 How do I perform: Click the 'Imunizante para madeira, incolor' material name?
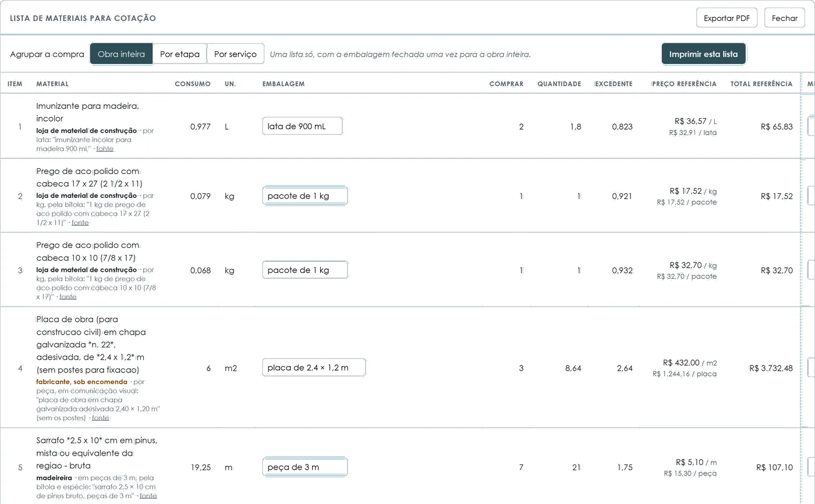coord(87,112)
